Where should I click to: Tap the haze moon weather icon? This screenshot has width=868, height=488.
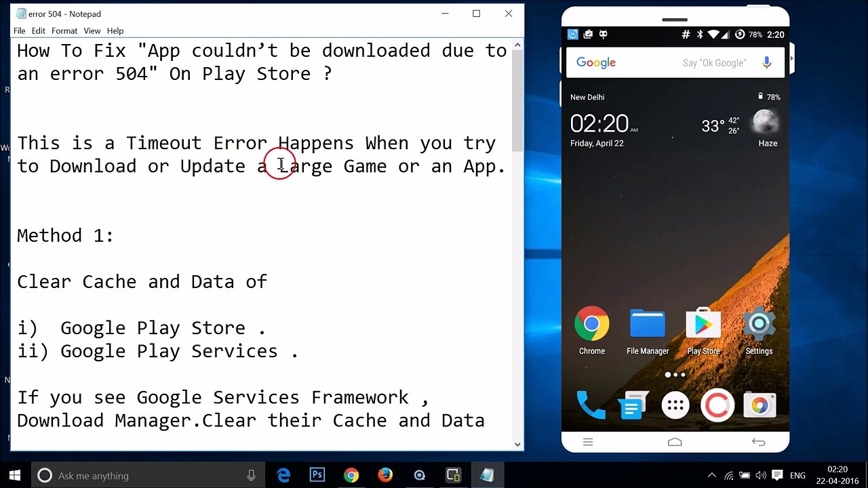766,122
